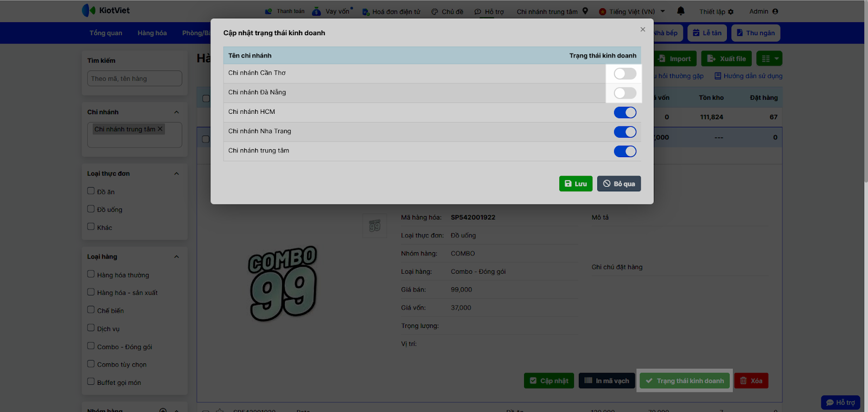868x412 pixels.
Task: Click the In mã vạch button
Action: (607, 381)
